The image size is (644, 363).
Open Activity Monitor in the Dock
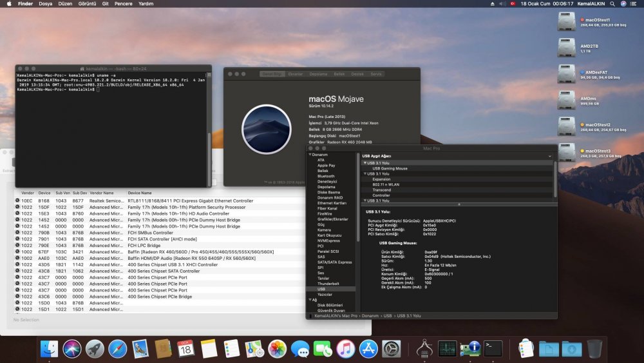[x=448, y=349]
